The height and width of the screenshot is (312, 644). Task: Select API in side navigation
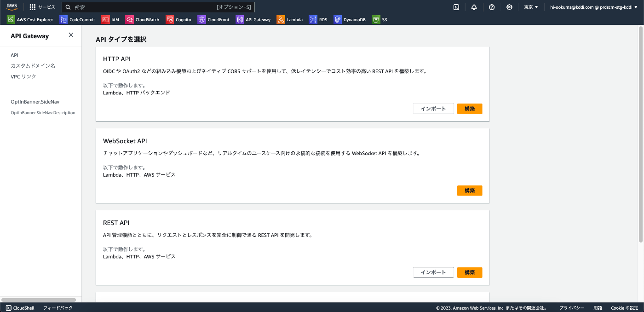[x=15, y=55]
